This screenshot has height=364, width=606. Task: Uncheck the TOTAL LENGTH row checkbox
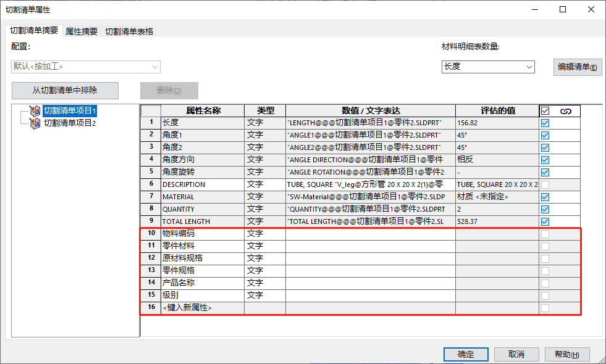point(545,222)
